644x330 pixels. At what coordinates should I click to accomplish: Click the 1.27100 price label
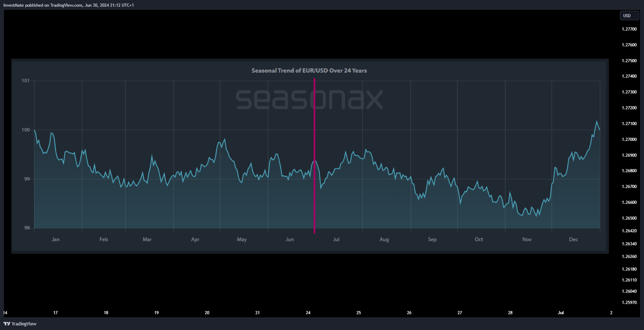tap(629, 124)
